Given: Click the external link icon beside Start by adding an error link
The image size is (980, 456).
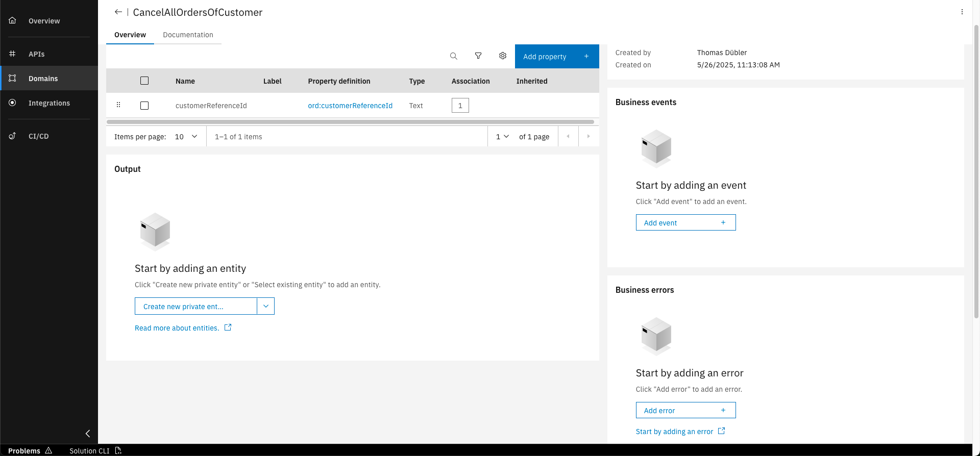Looking at the screenshot, I should (x=721, y=431).
